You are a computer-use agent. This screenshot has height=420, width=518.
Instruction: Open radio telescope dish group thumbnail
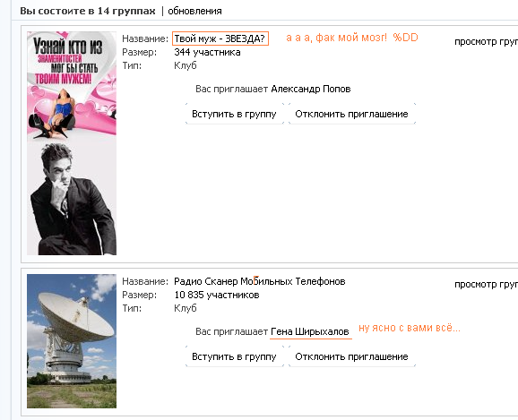pos(72,341)
